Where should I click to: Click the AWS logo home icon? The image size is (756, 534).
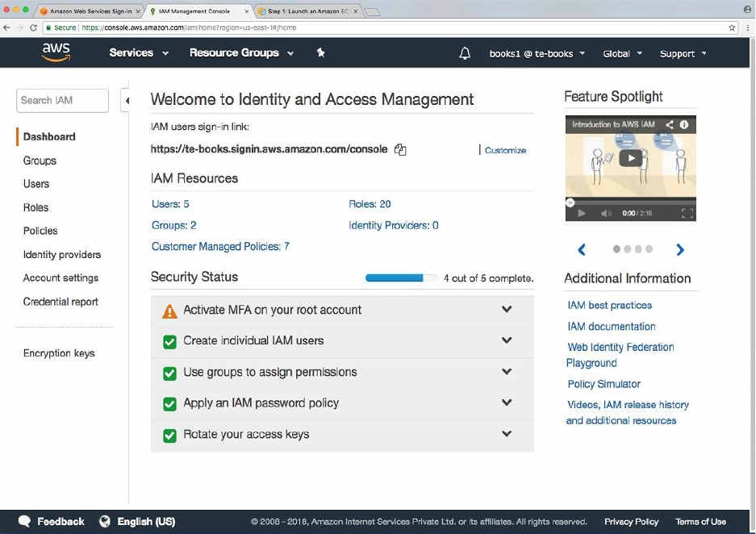pyautogui.click(x=56, y=52)
